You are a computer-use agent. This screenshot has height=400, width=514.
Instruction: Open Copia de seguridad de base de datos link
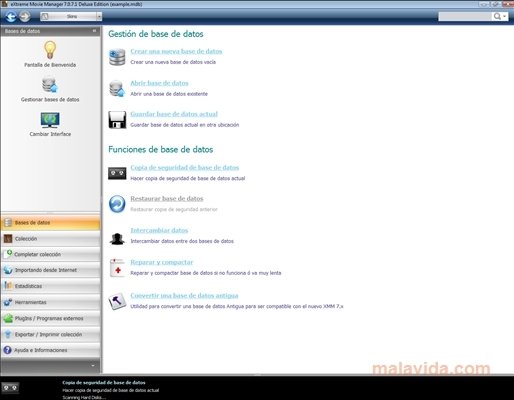click(185, 168)
